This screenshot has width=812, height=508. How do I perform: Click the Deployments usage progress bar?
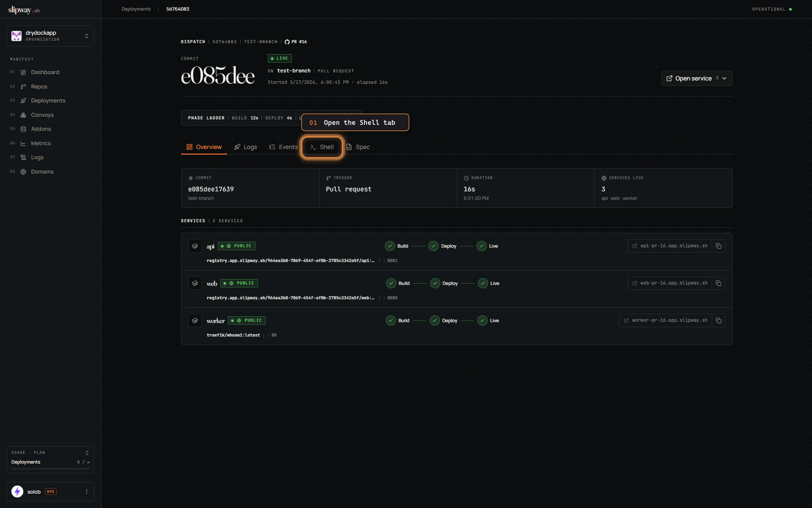[x=50, y=469]
